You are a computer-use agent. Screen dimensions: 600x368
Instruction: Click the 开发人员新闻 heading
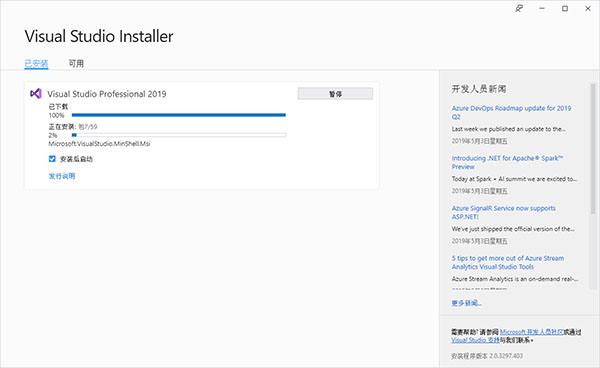click(x=479, y=89)
